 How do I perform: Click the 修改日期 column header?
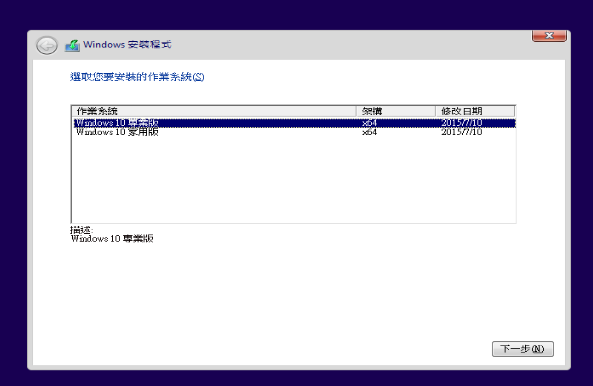pyautogui.click(x=475, y=111)
